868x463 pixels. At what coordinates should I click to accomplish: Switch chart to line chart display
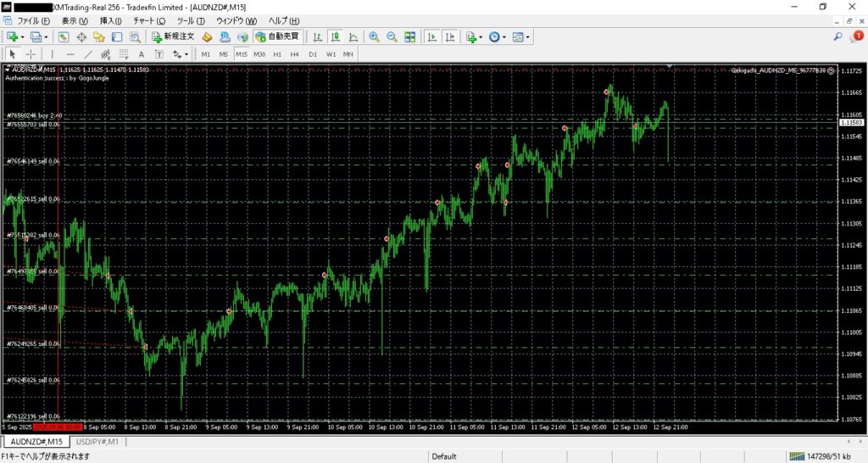pos(353,36)
